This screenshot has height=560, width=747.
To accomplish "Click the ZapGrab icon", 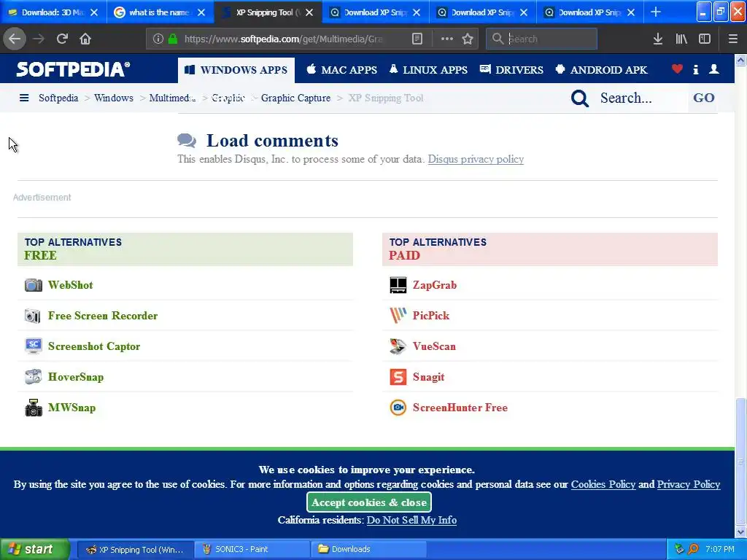I will [398, 285].
